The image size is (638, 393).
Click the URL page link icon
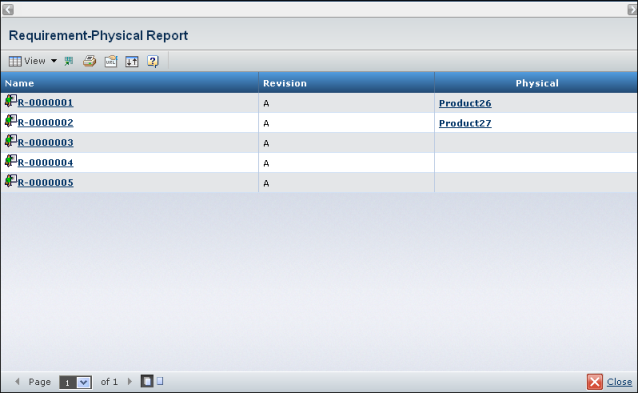click(x=111, y=61)
